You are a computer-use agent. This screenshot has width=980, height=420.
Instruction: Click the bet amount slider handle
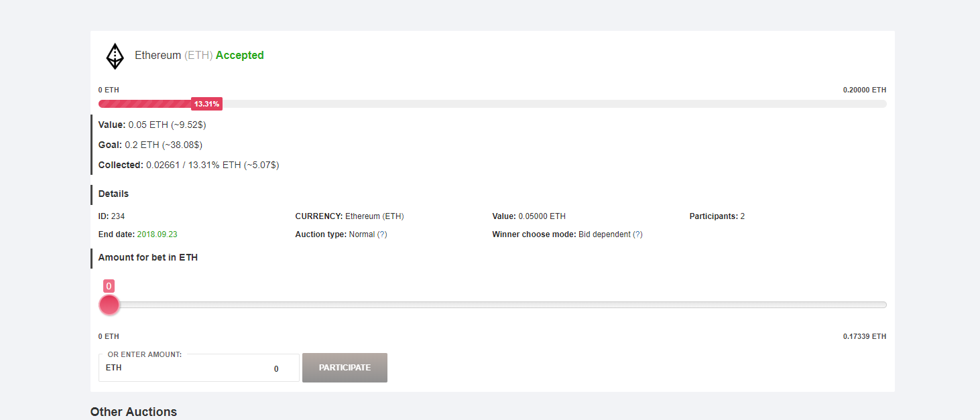[x=109, y=305]
